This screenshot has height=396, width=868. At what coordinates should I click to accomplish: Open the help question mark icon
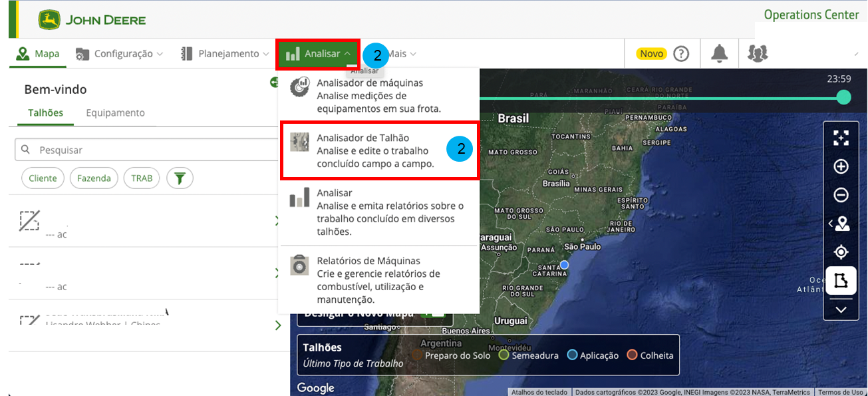681,54
